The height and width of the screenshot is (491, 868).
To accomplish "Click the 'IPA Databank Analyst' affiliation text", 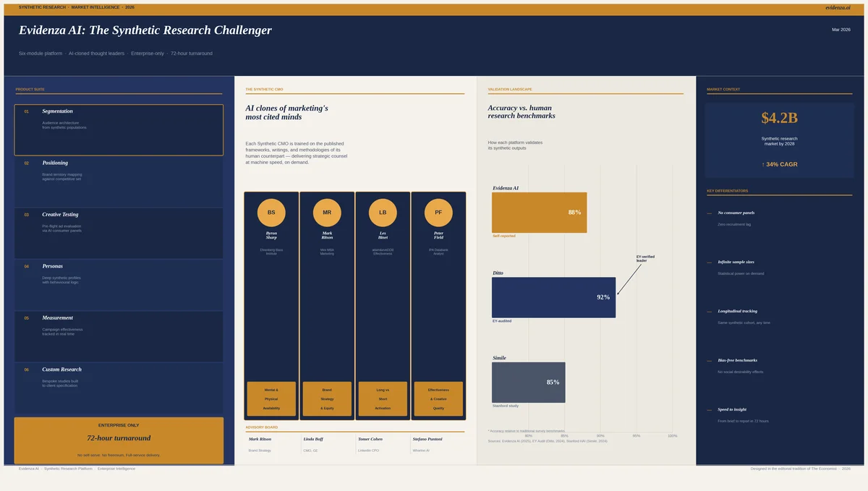I will [x=438, y=252].
